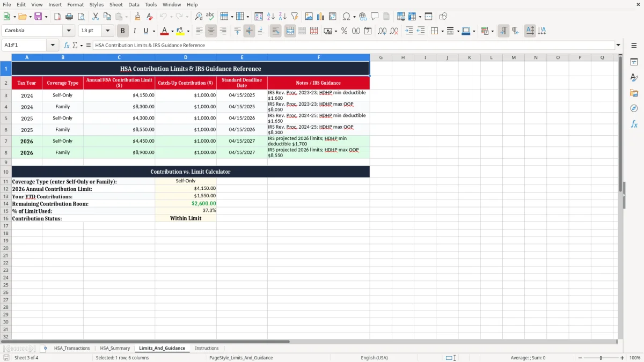
Task: Open Sidebar Properties panel
Action: pyautogui.click(x=634, y=62)
